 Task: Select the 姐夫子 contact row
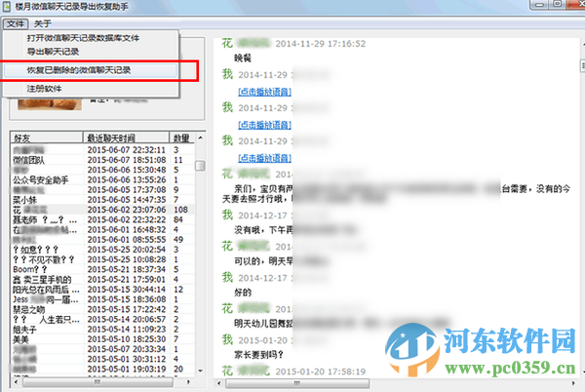pyautogui.click(x=102, y=330)
